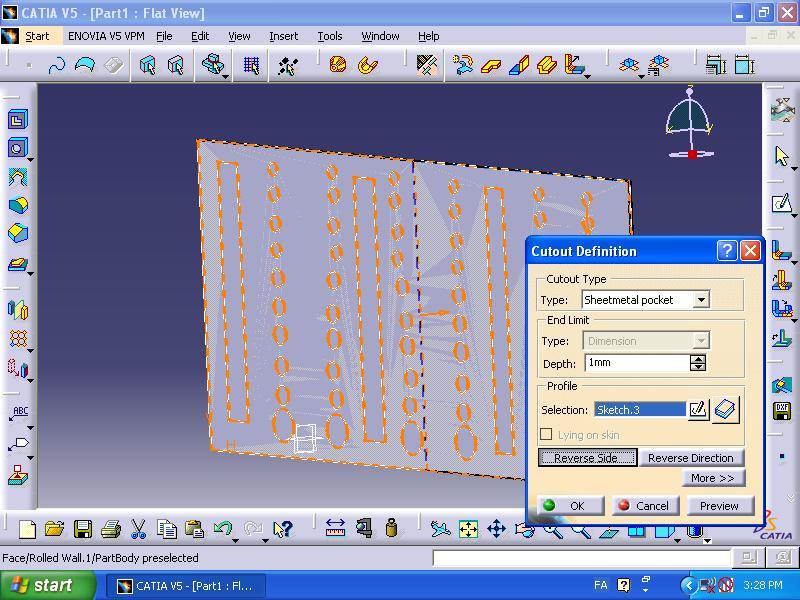800x600 pixels.
Task: Open the Insert menu
Action: (x=283, y=36)
